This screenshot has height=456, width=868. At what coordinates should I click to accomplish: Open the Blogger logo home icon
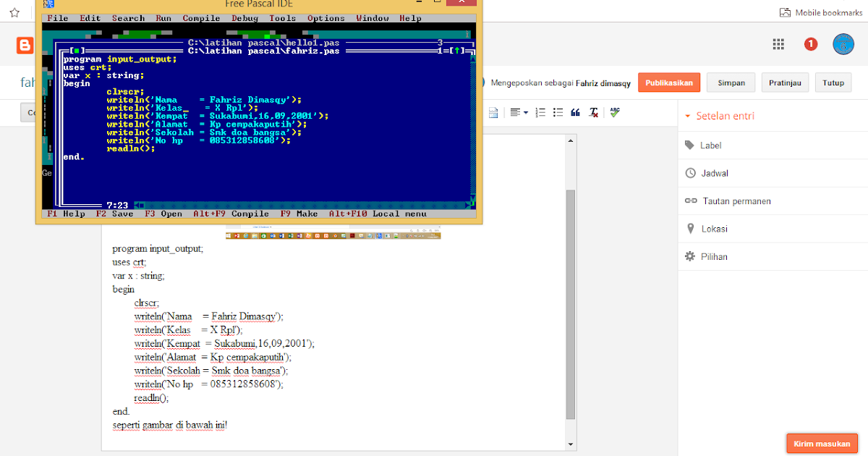click(25, 46)
